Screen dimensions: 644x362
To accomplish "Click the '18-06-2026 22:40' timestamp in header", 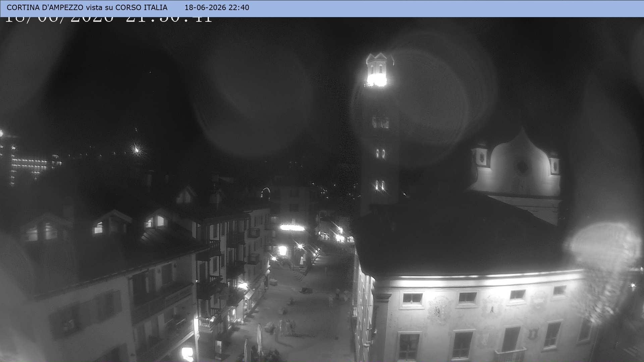I will (217, 7).
